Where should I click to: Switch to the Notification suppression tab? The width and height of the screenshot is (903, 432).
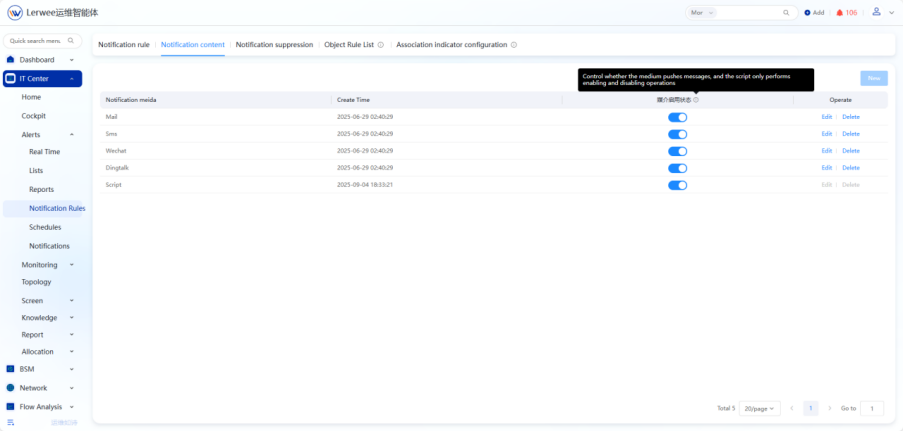pos(274,45)
